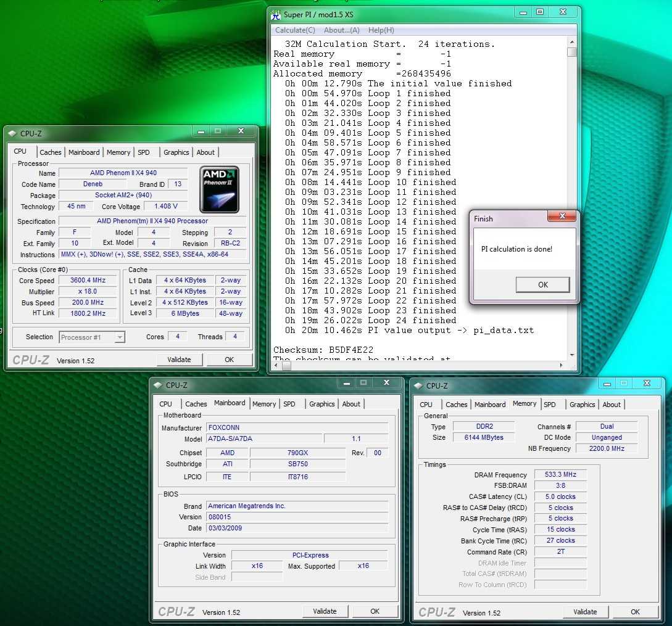
Task: Select SPD tab in Mainboard window
Action: pyautogui.click(x=289, y=404)
